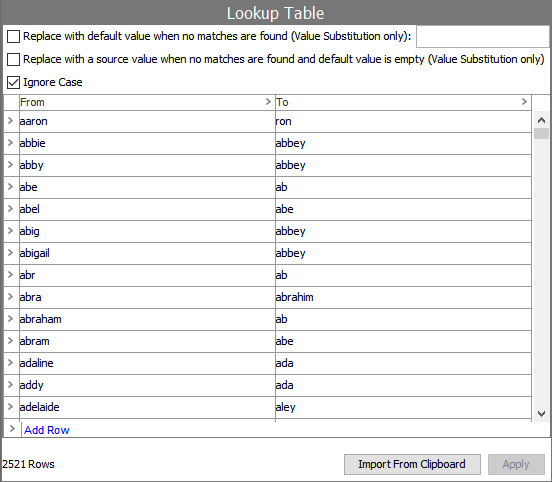This screenshot has width=552, height=482.
Task: Click the row arrow beside adelaide
Action: (10, 407)
